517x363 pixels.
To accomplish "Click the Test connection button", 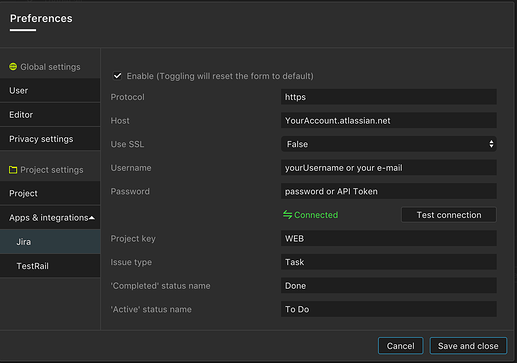I will 449,215.
